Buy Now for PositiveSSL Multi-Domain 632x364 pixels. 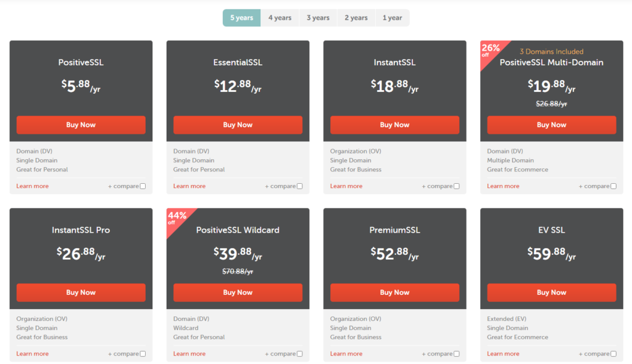(x=551, y=125)
